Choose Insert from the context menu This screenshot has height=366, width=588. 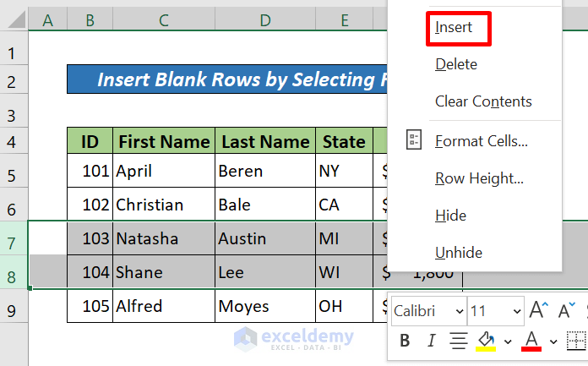(x=454, y=27)
